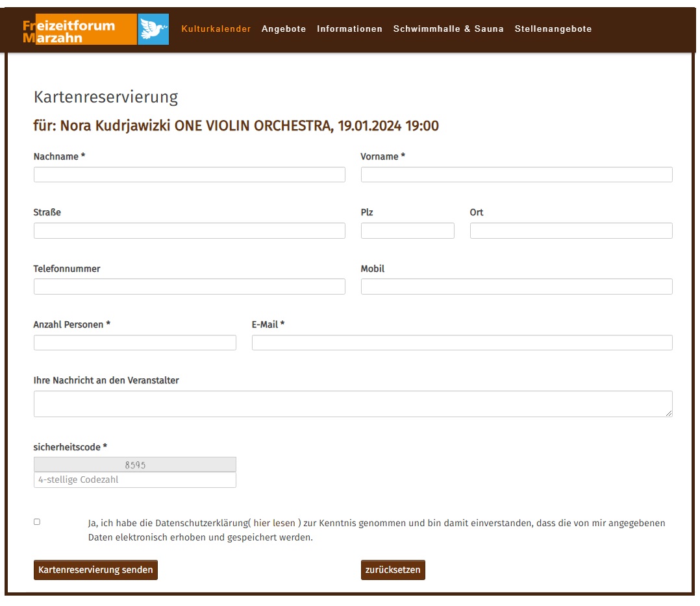Focus the Nachname input field
This screenshot has height=606, width=700.
point(190,175)
